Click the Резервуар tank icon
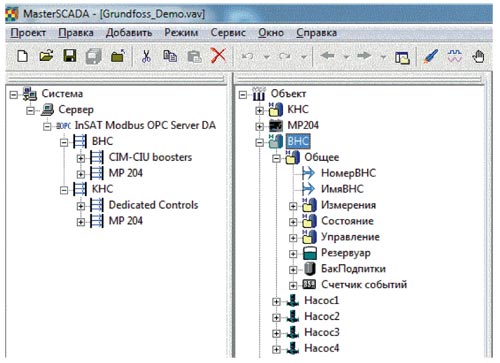This screenshot has width=500, height=363. click(310, 253)
